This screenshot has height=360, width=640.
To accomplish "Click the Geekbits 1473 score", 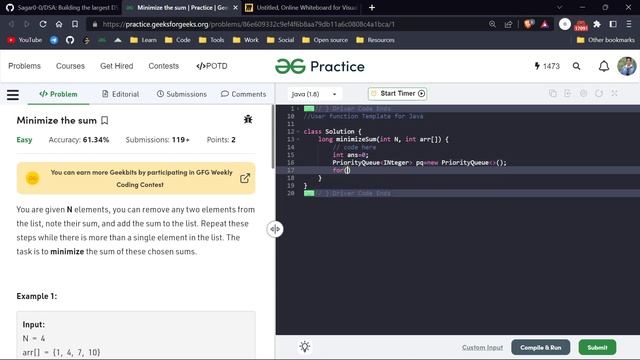I will click(x=547, y=66).
